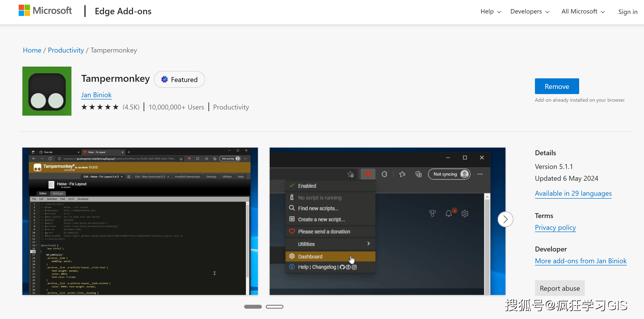The height and width of the screenshot is (319, 644).
Task: Open the Dashboard menu entry
Action: [330, 256]
